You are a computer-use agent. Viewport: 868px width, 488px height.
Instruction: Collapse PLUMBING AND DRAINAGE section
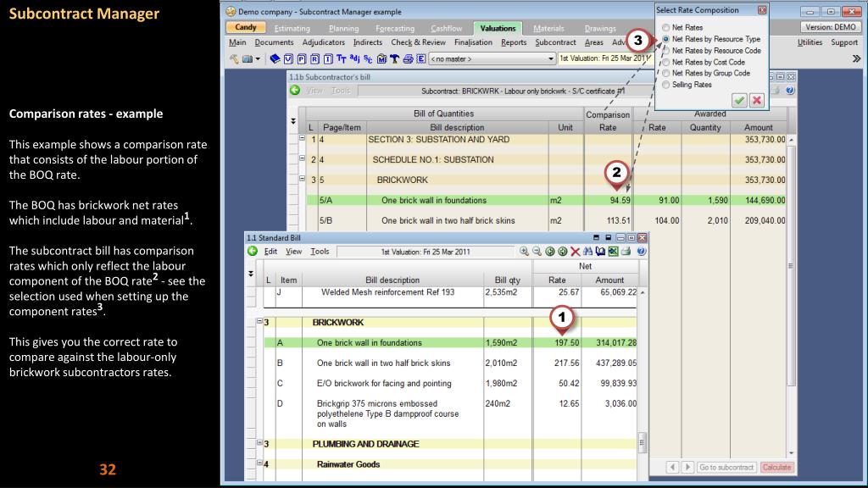[x=259, y=442]
